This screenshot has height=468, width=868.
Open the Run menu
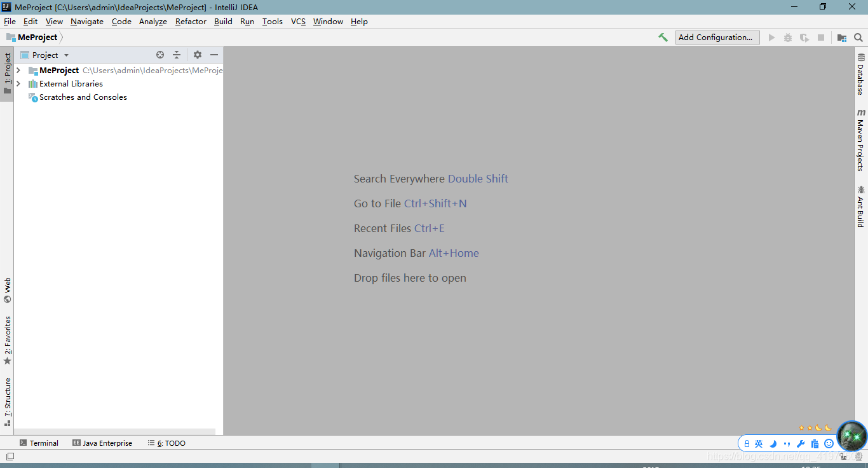coord(247,22)
